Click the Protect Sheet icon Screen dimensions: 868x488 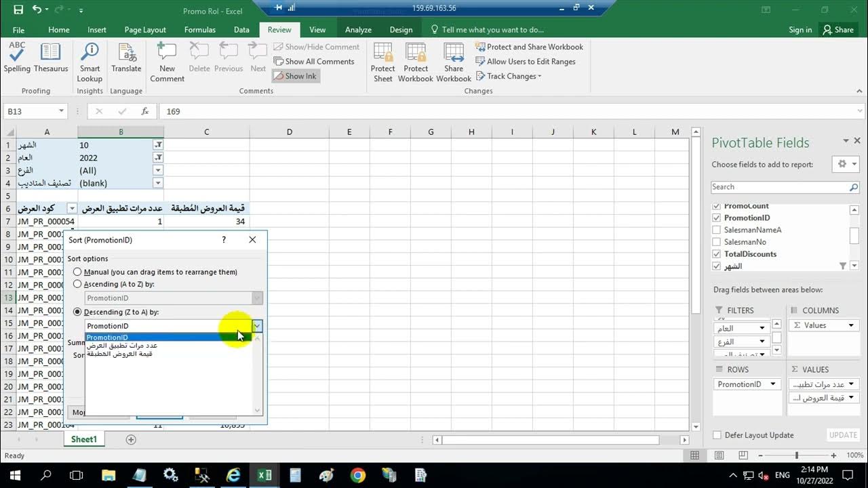pyautogui.click(x=382, y=62)
